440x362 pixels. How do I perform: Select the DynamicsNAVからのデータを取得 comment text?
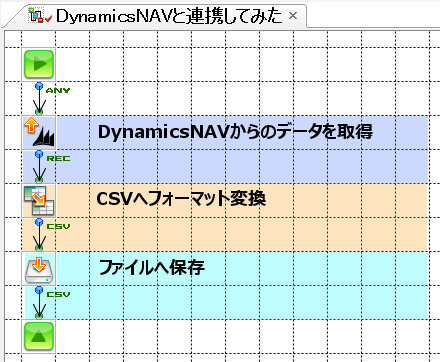pos(235,132)
